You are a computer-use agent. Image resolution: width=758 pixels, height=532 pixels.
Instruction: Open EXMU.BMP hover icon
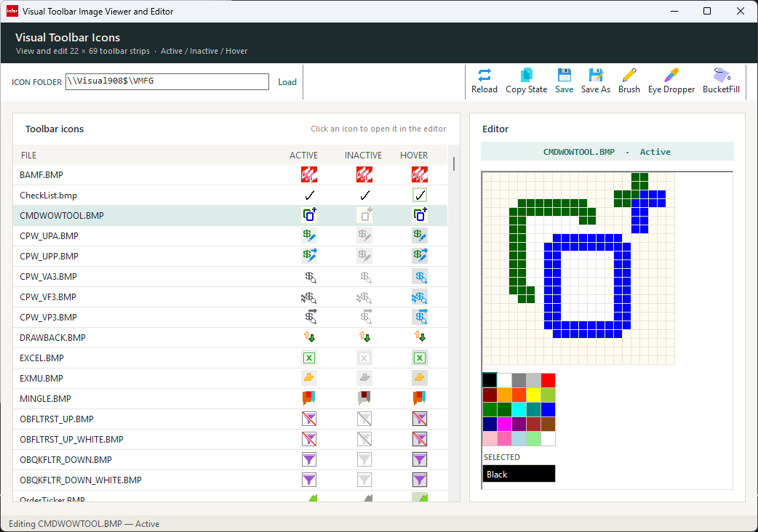420,378
